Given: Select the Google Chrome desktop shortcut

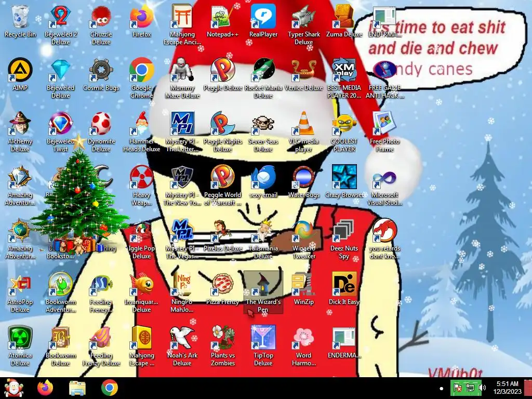Looking at the screenshot, I should click(141, 78).
